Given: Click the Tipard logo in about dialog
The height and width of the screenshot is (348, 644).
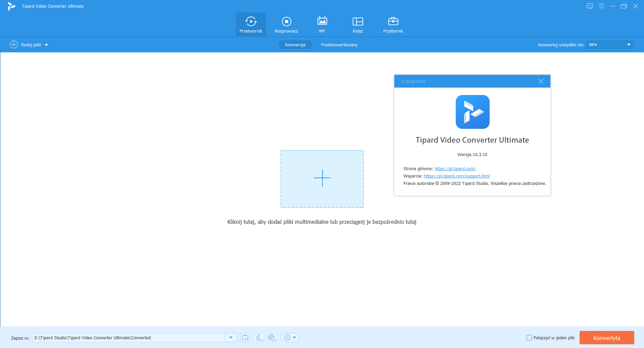Looking at the screenshot, I should click(x=473, y=112).
